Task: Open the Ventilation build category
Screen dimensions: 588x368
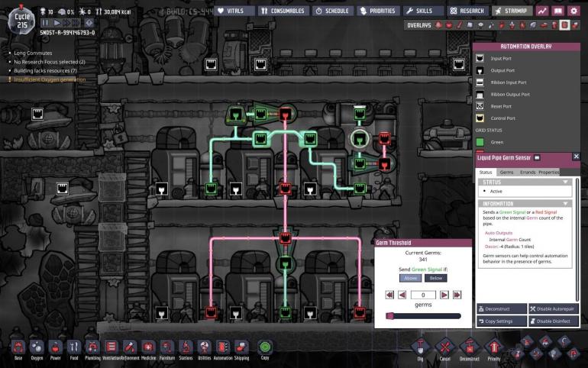Action: click(x=111, y=348)
